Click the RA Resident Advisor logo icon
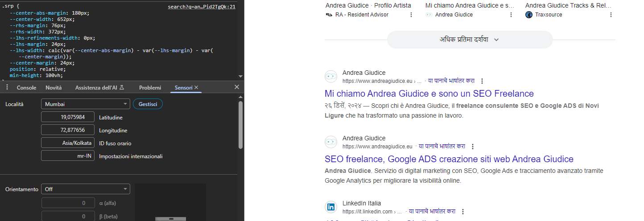The height and width of the screenshot is (221, 644). point(329,15)
